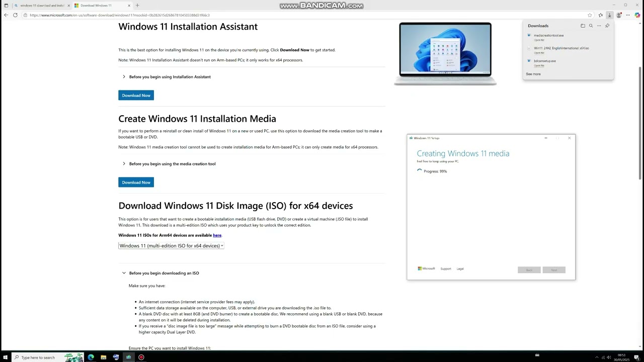Click Support link in Windows 11 Setup
The width and height of the screenshot is (644, 362).
(446, 269)
